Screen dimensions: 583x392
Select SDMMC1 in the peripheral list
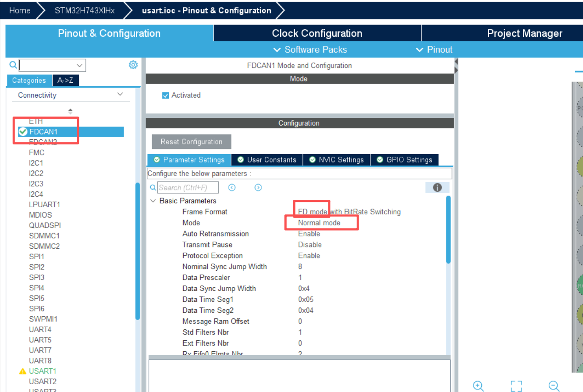44,236
